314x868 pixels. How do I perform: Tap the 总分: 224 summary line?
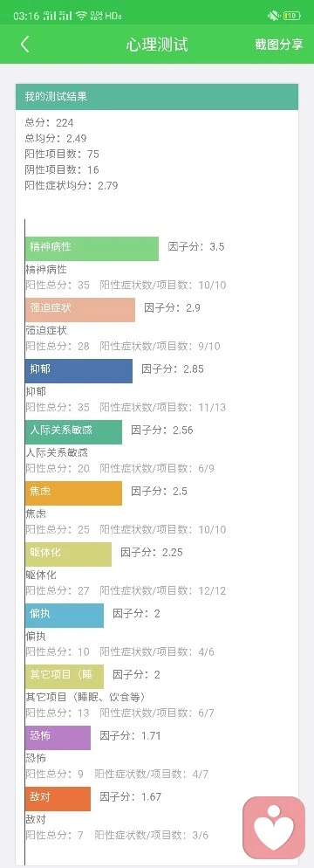(x=49, y=122)
